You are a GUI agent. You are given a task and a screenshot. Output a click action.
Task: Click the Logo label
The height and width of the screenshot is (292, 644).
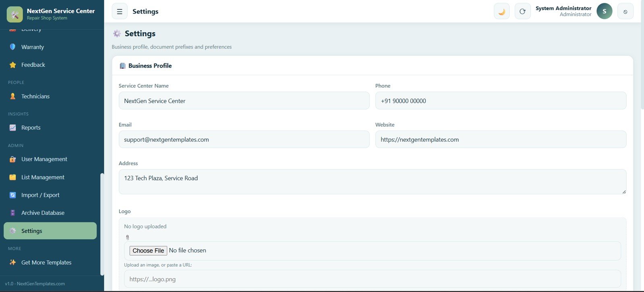tap(125, 211)
